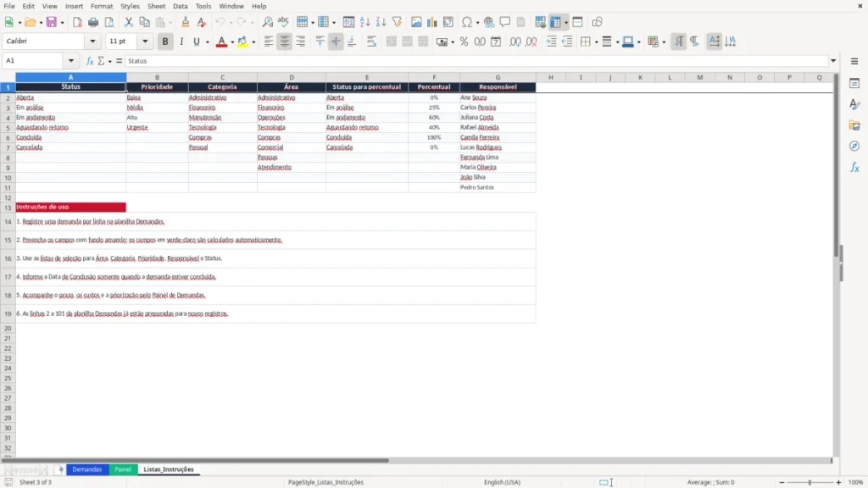Select row 13 header
Screen dimensions: 868x488
tap(8, 208)
